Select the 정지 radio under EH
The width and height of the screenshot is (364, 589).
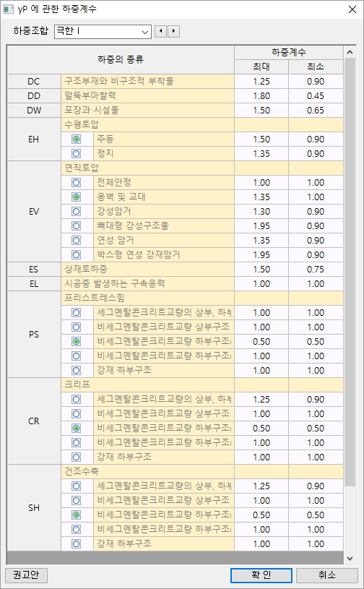tap(77, 154)
